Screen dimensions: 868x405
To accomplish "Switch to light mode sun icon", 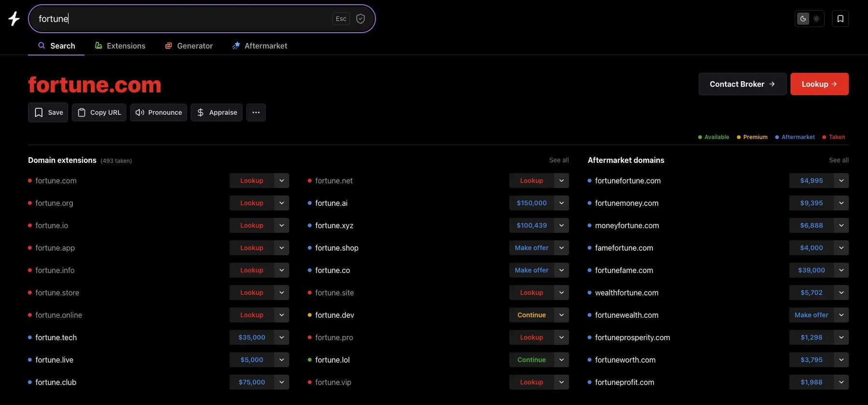I will pos(816,19).
